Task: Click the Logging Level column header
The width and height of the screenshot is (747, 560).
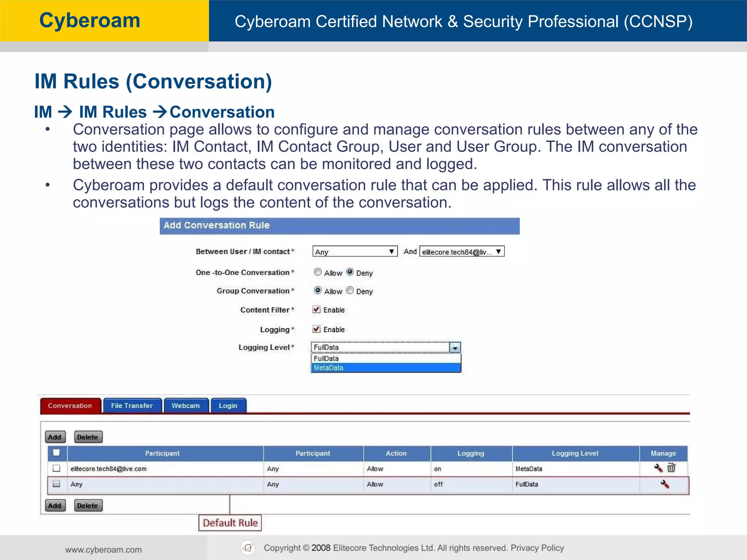Action: click(576, 453)
